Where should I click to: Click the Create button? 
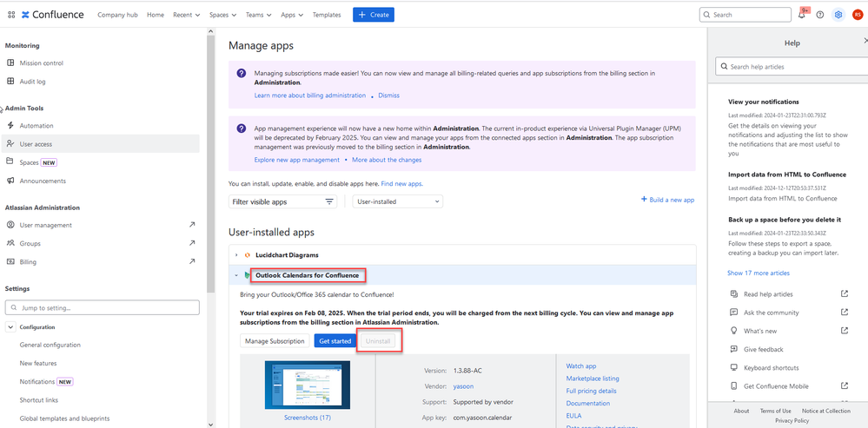[x=374, y=15]
